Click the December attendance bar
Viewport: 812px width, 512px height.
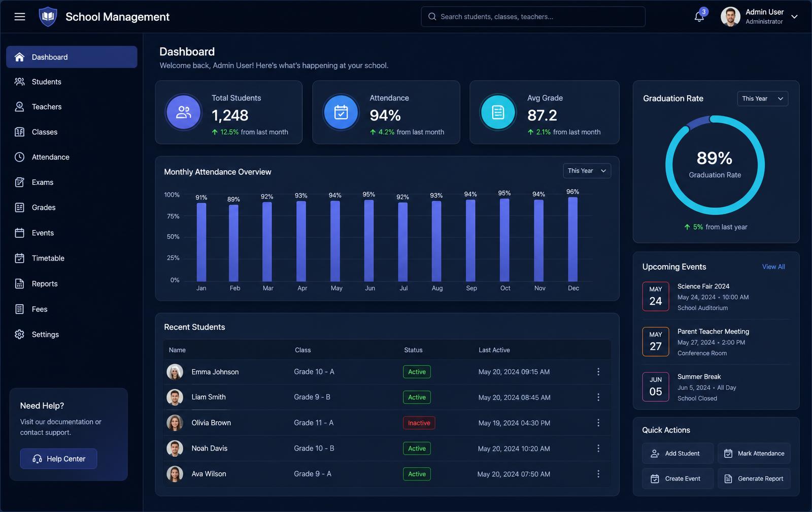pos(573,239)
